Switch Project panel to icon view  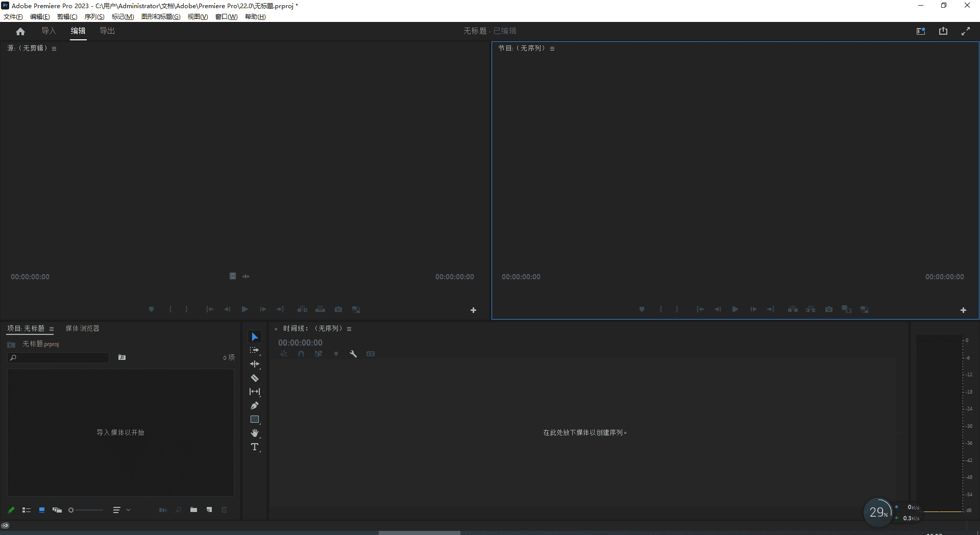click(x=42, y=509)
